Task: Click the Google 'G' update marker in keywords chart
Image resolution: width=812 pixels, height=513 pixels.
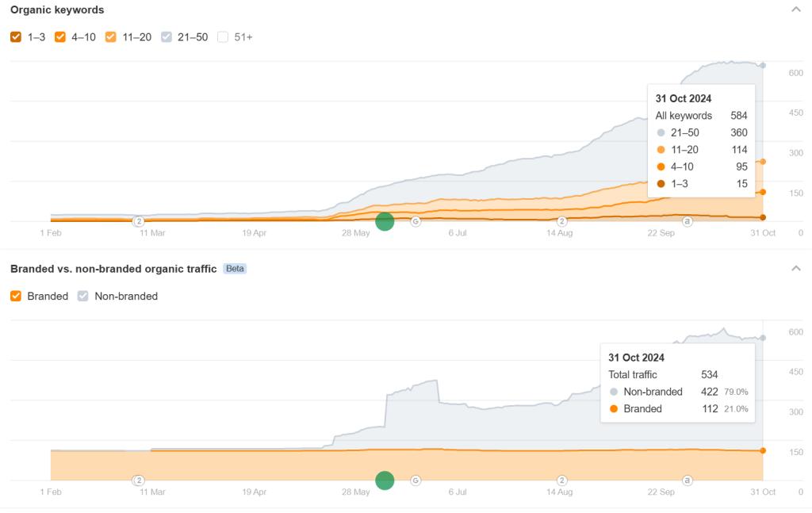Action: (x=416, y=221)
